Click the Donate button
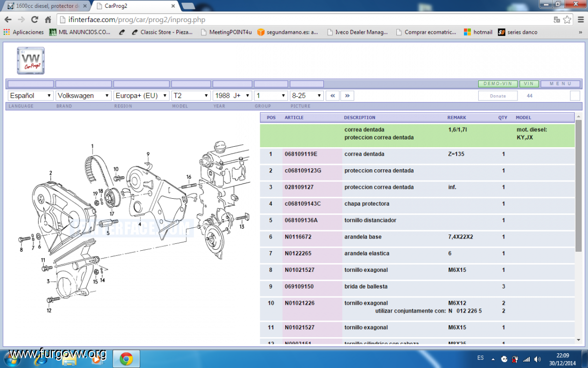588x368 pixels. tap(498, 96)
